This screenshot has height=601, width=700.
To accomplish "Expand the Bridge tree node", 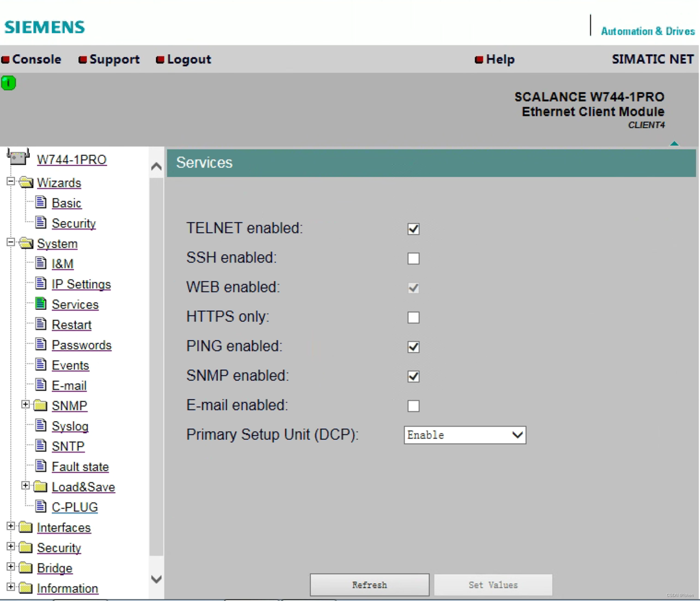I will pos(11,566).
